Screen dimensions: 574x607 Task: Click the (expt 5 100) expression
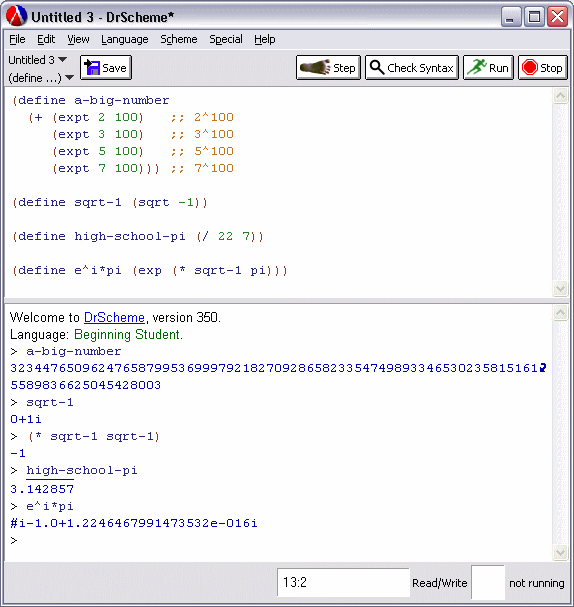click(x=98, y=151)
